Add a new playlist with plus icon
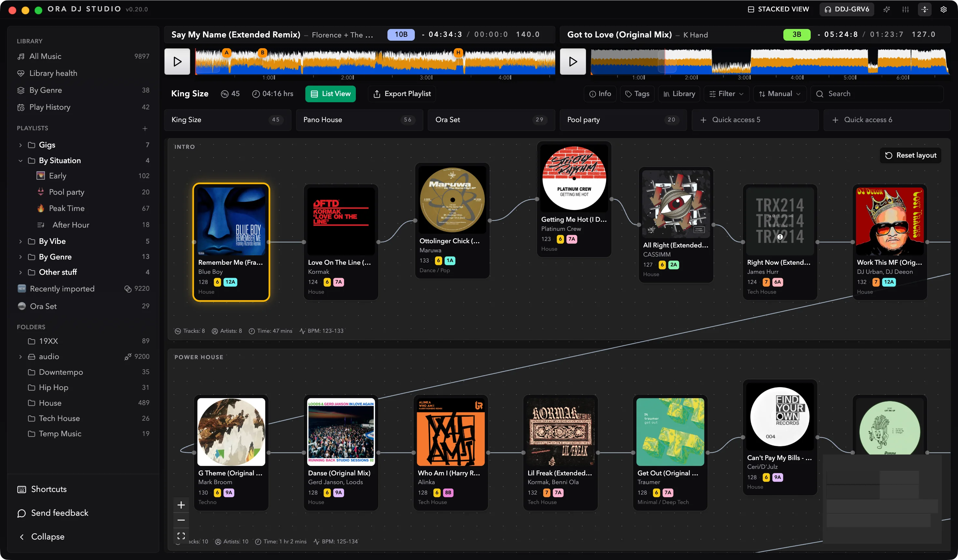 click(145, 128)
